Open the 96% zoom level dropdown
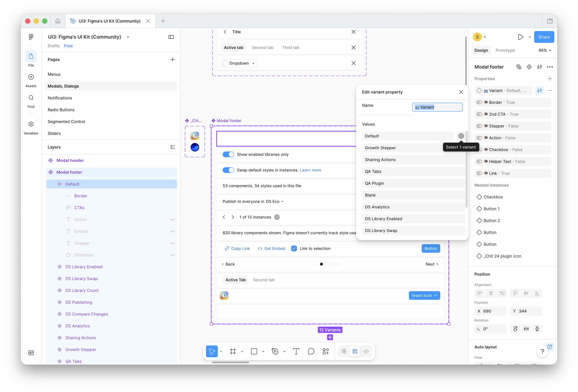This screenshot has height=392, width=578. coord(544,50)
